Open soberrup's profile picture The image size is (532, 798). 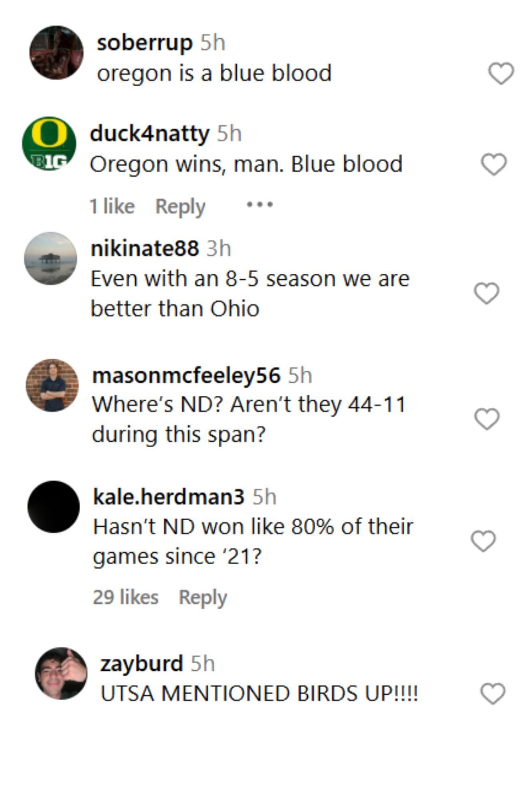(x=56, y=53)
